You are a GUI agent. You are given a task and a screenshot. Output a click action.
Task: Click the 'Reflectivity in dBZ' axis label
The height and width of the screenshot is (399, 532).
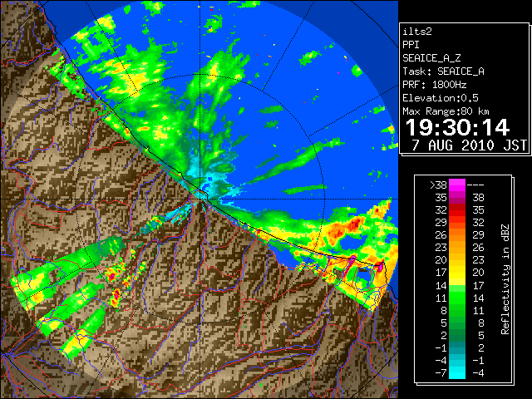(x=505, y=279)
